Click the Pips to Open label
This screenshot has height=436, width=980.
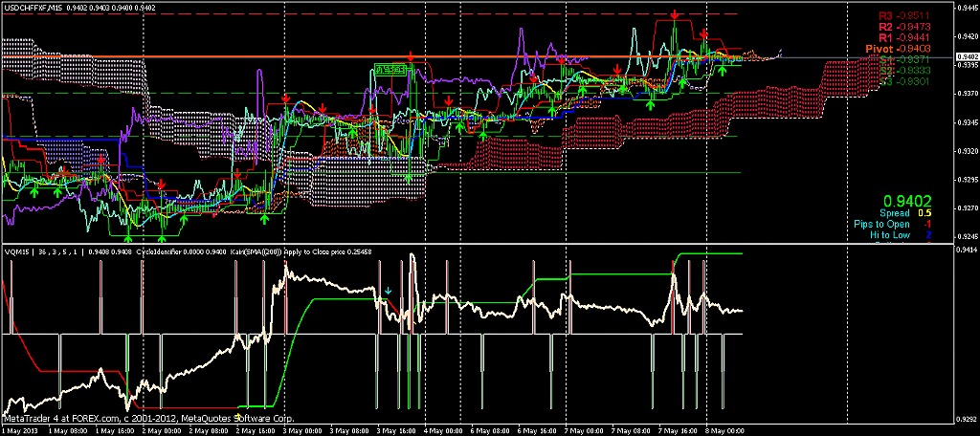click(x=885, y=223)
